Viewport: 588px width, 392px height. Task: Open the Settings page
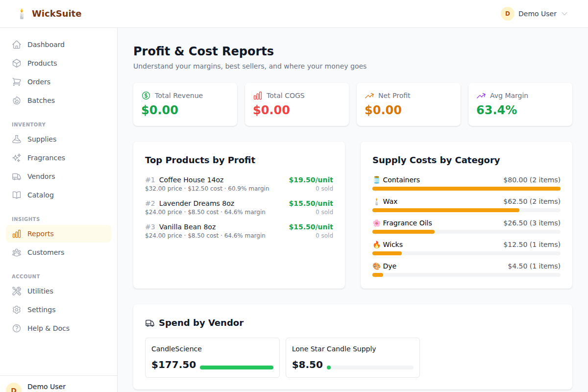tap(41, 310)
